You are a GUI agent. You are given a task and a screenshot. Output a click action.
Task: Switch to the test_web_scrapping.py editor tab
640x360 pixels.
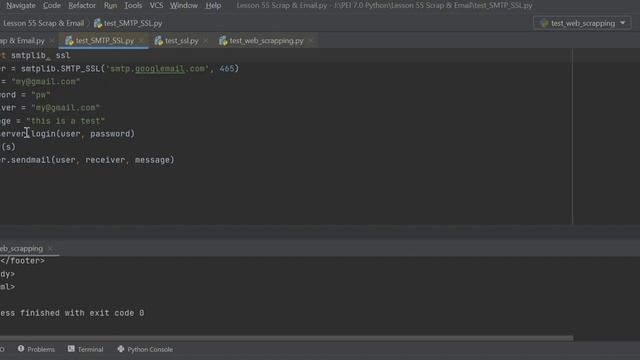266,40
